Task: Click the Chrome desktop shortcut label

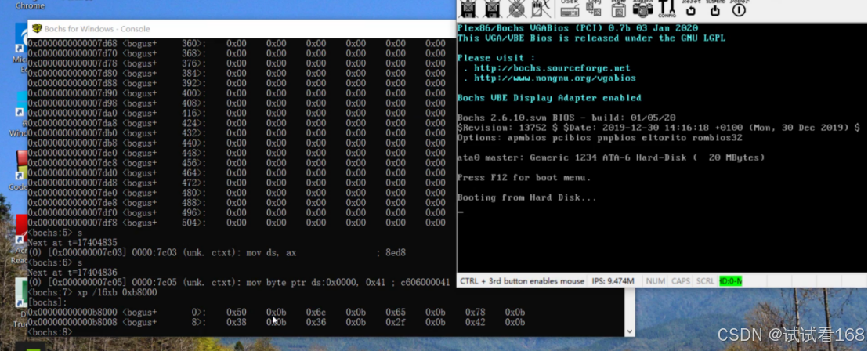Action: pos(30,5)
